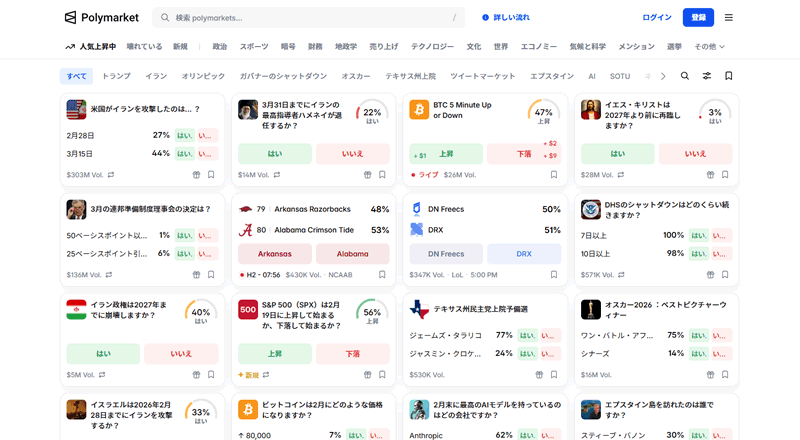Open saved bookmarks icon in filter bar
Screen dimensions: 800x440
point(729,76)
